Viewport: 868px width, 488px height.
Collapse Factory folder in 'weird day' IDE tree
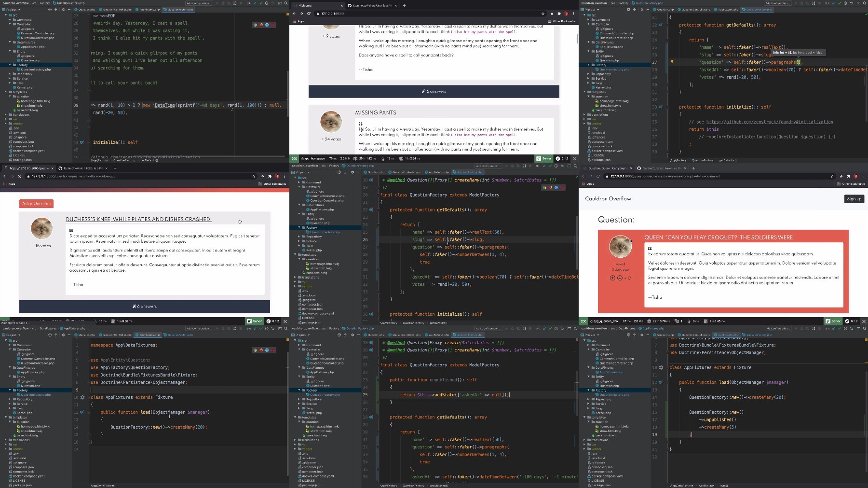point(9,65)
